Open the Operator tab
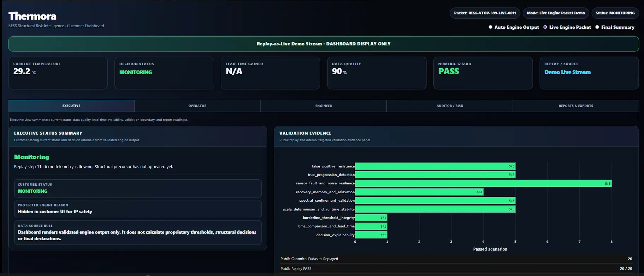 point(197,106)
